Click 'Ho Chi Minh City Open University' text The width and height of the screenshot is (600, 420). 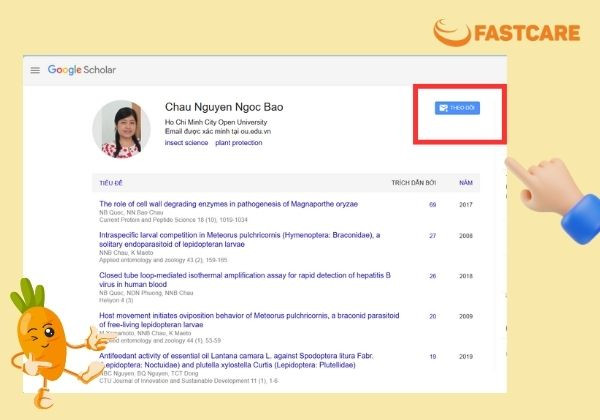tap(216, 122)
